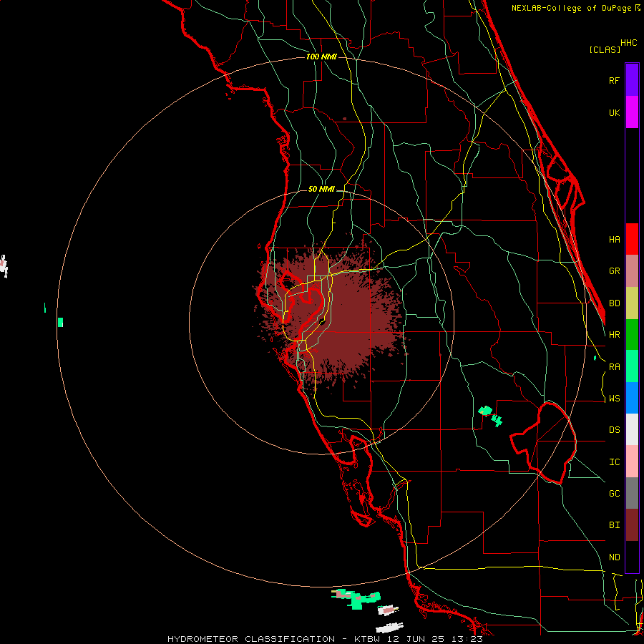Image resolution: width=644 pixels, height=644 pixels.
Task: Click the 'NEXLAB-College of DuPage' credit text
Action: [571, 8]
